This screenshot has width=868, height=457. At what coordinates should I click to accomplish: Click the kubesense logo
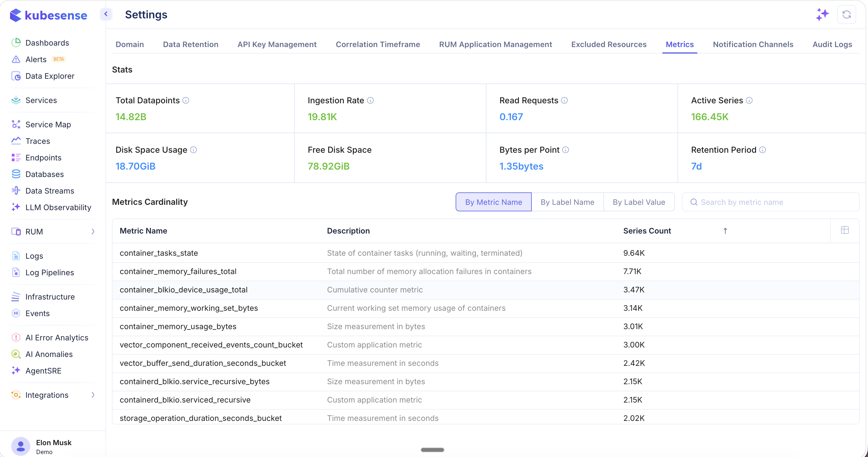[49, 15]
